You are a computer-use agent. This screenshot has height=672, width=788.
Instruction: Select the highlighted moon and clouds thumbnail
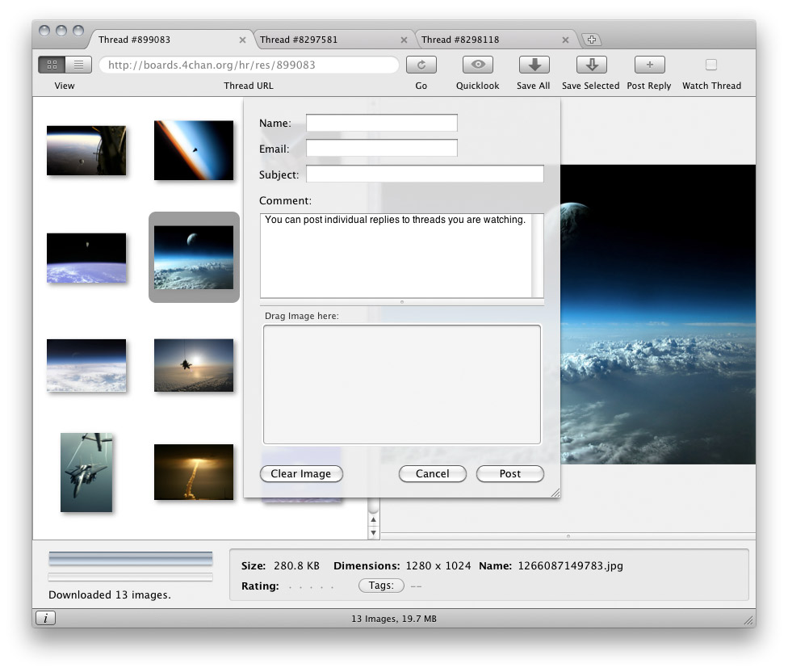(x=194, y=258)
